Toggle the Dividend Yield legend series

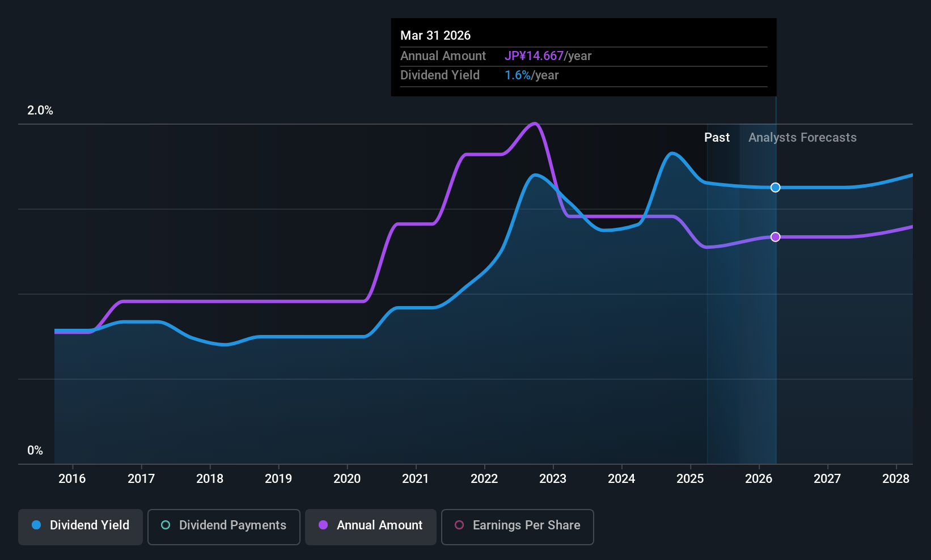tap(81, 527)
